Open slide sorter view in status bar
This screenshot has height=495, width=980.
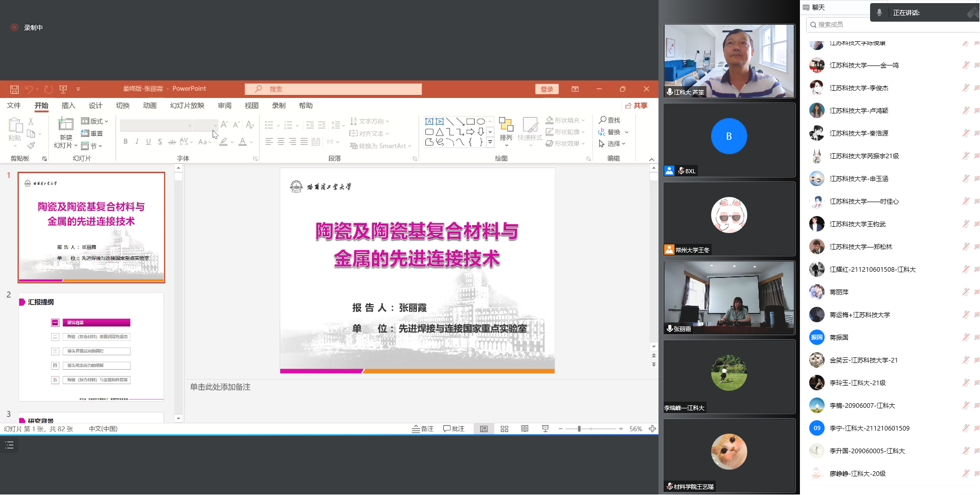[x=504, y=429]
